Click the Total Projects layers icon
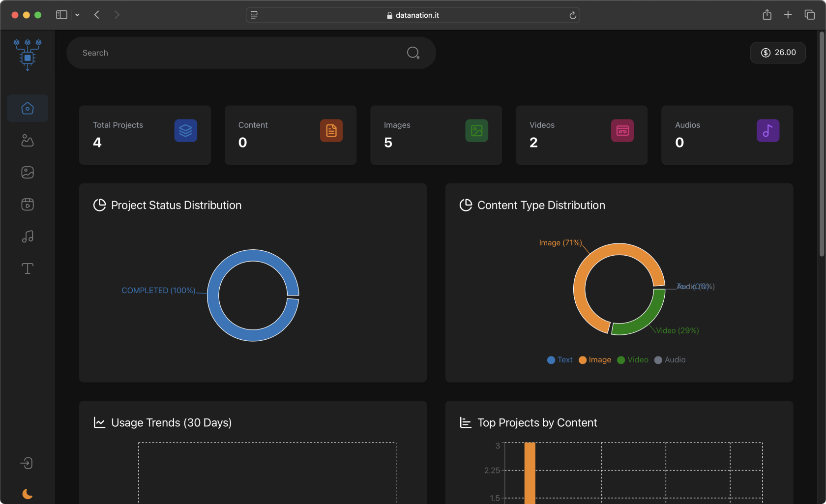Viewport: 826px width, 504px height. tap(186, 131)
